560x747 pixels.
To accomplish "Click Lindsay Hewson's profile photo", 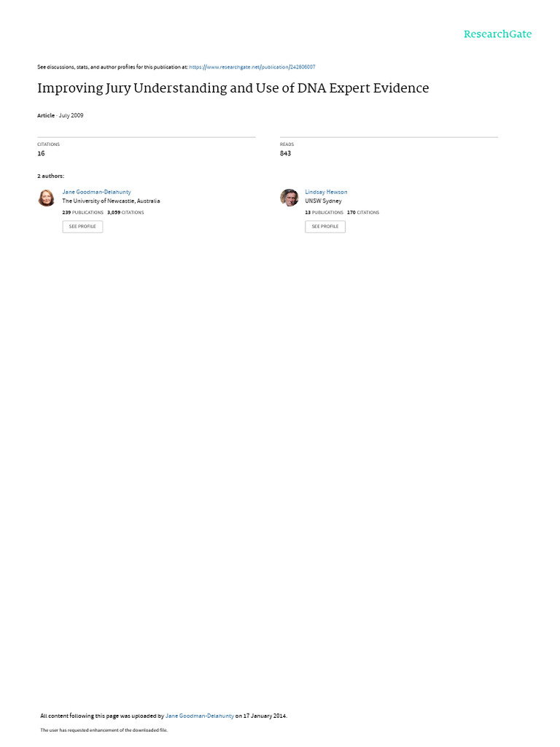I will tap(289, 198).
